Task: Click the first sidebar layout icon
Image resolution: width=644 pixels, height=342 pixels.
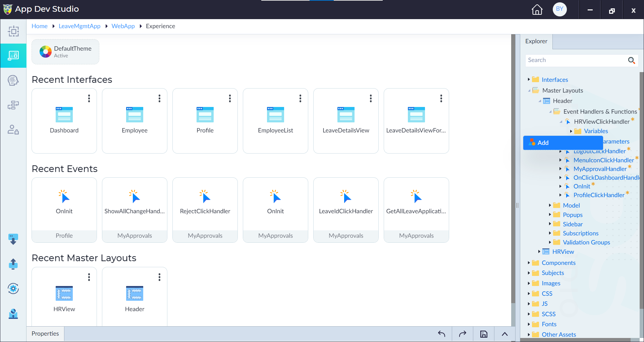Action: 13,31
